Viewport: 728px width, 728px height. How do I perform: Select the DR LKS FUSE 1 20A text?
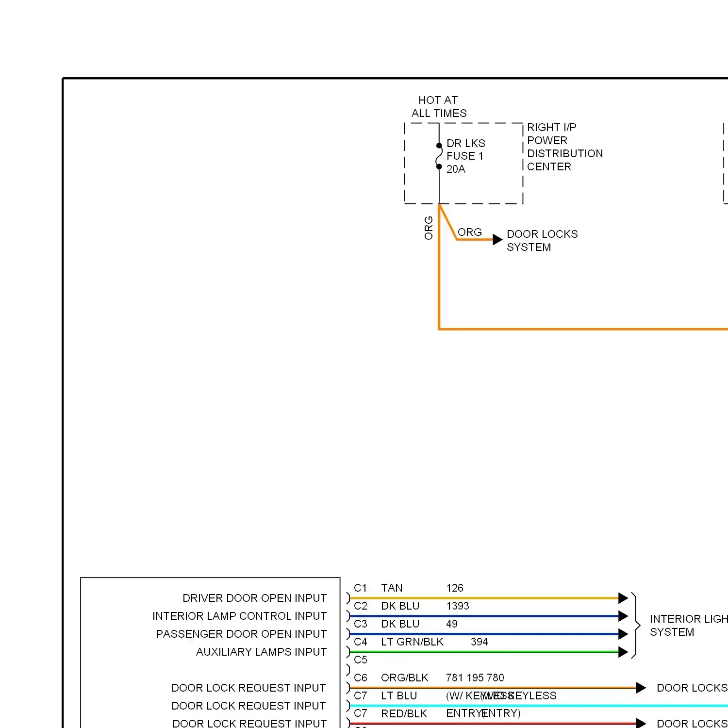point(465,156)
